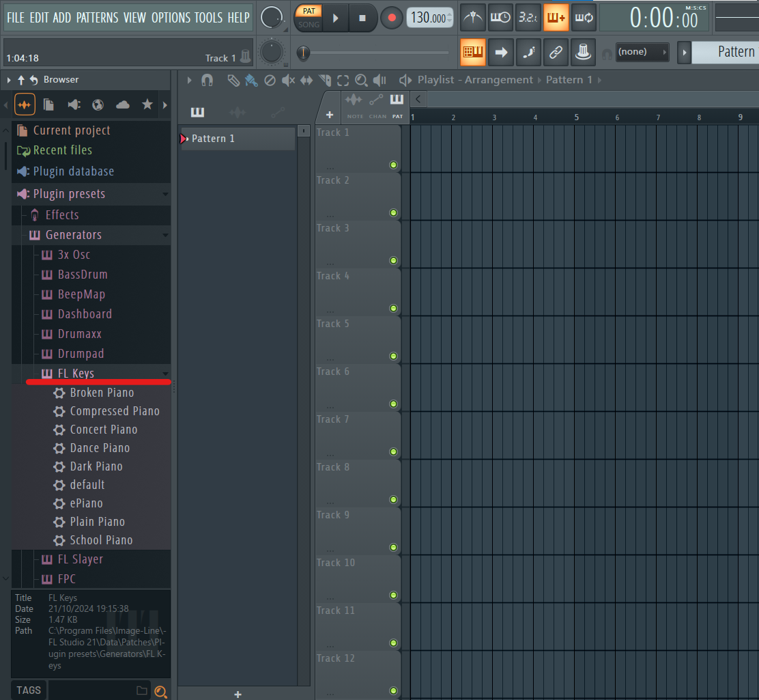
Task: Open the browser starred favorites tab
Action: [147, 104]
